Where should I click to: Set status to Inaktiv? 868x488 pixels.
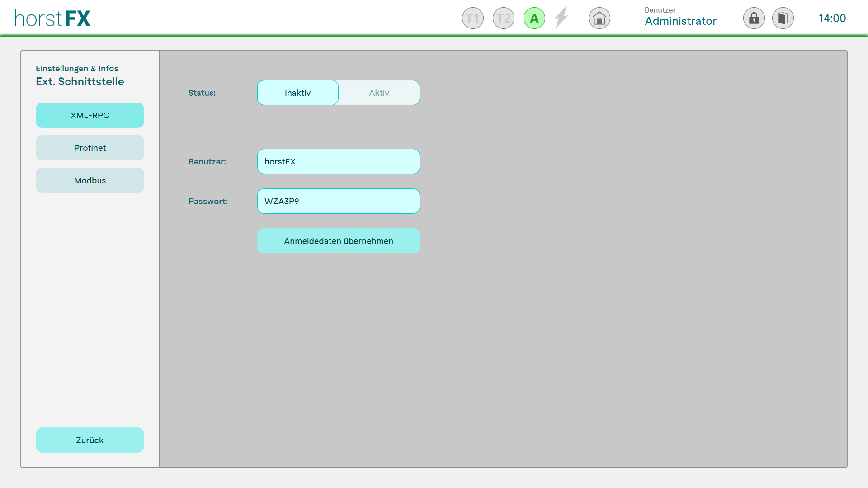point(297,93)
